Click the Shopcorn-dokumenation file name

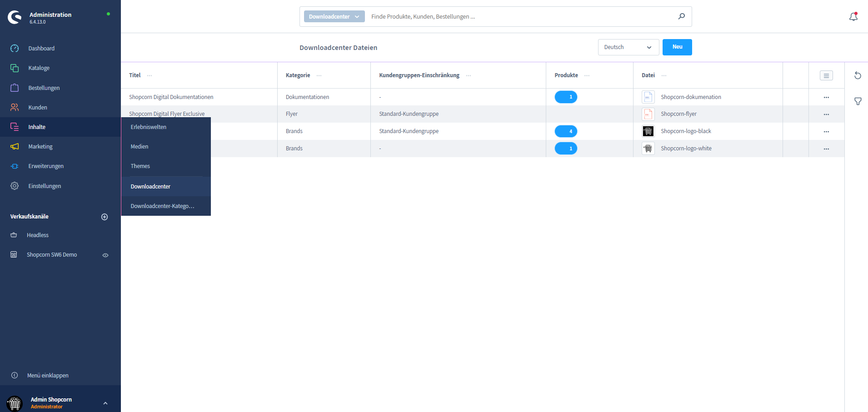(691, 97)
